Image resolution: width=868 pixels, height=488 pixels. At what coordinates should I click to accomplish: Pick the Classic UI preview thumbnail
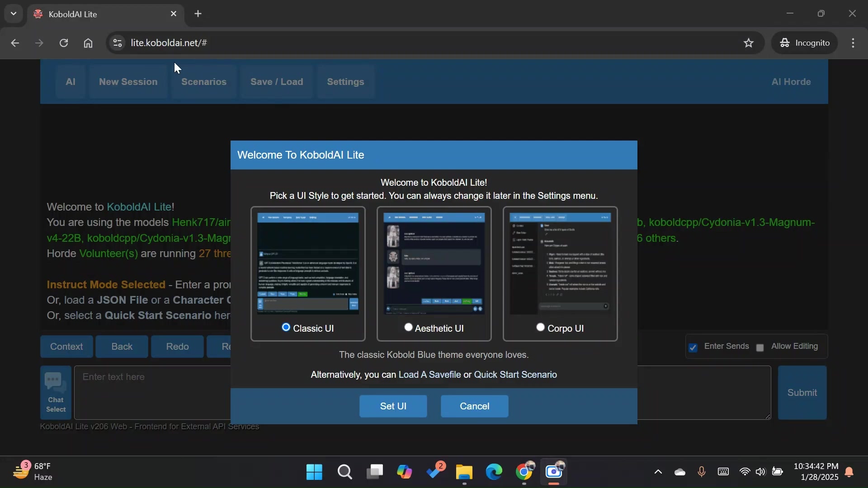[308, 263]
